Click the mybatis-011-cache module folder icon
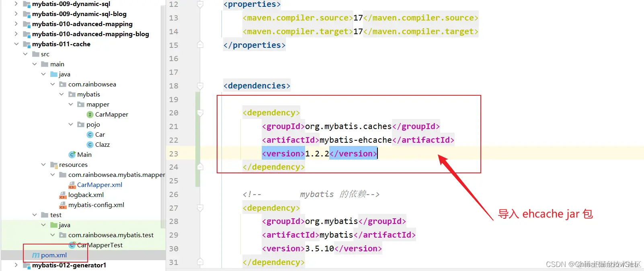644x271 pixels. (x=27, y=44)
